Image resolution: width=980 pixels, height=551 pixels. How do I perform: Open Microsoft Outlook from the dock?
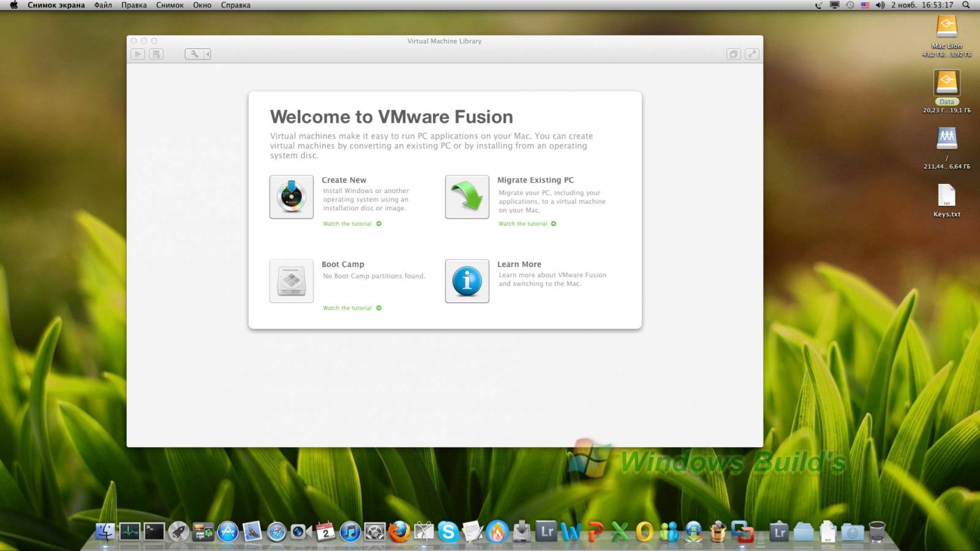pyautogui.click(x=644, y=531)
